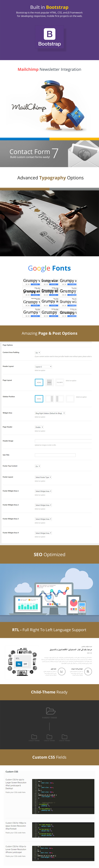Screen dimensions: 99x868
Task: Switch the RTL toggle to On
Action: (x=19, y=664)
